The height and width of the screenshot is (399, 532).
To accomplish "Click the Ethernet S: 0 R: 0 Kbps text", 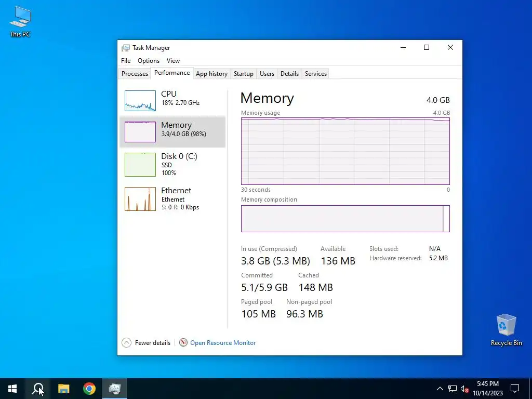I will 180,207.
